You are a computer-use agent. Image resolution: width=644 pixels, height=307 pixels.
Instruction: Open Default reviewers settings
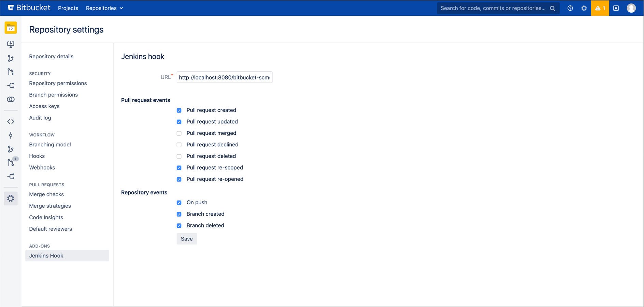point(51,229)
